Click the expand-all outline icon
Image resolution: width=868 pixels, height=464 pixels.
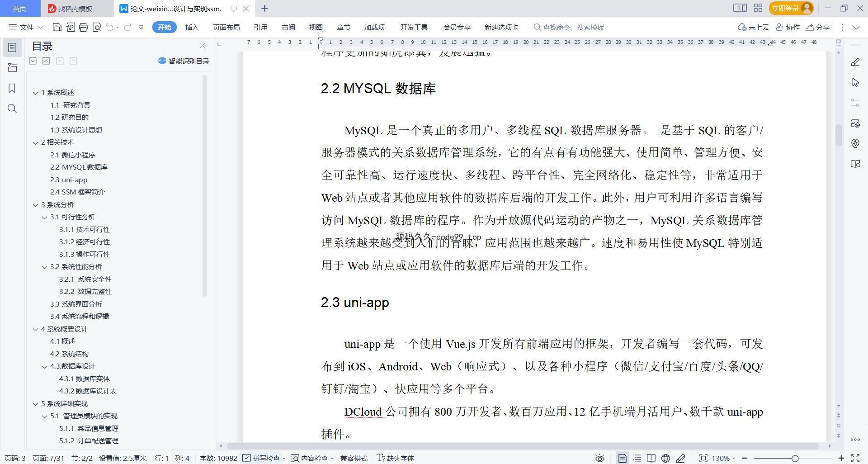tap(33, 61)
